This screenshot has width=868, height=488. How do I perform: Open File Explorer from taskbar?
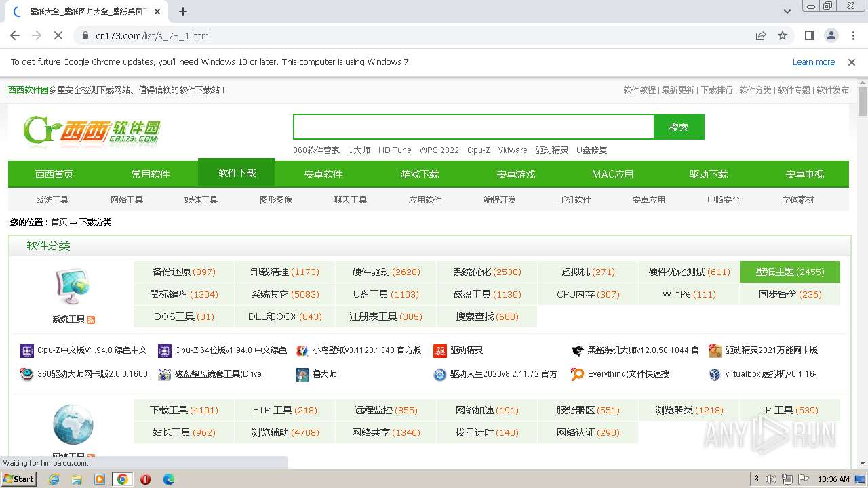[x=77, y=479]
